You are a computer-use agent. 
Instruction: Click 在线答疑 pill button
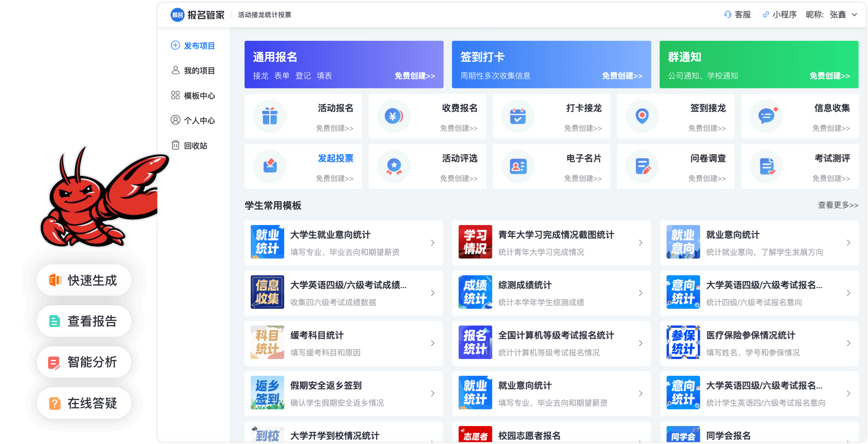coord(84,403)
